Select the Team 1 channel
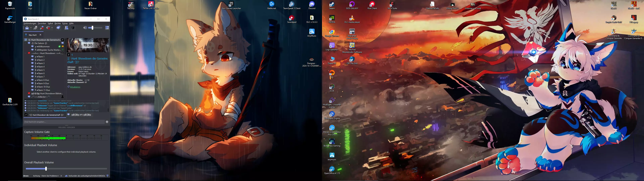 coord(40,56)
